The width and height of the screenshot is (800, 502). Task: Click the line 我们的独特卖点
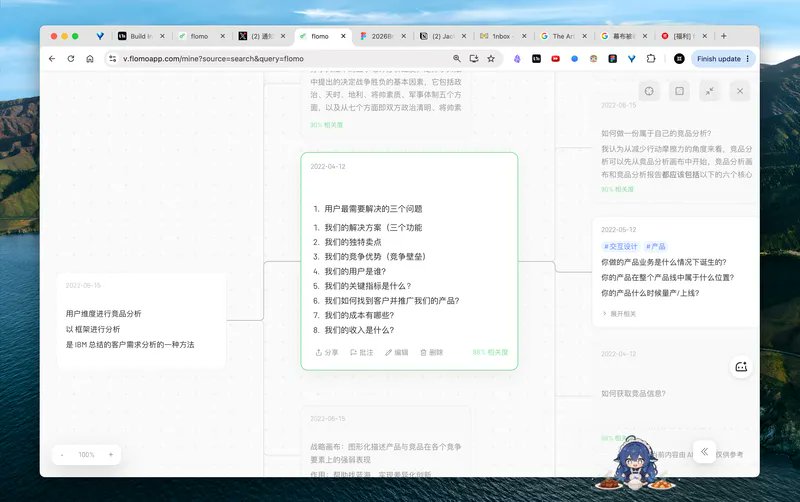point(353,242)
